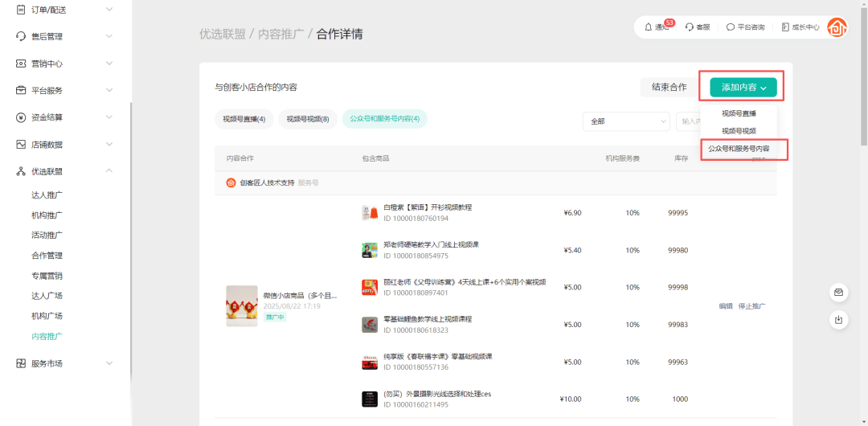Click the customer service headset icon
868x426 pixels.
pyautogui.click(x=690, y=27)
